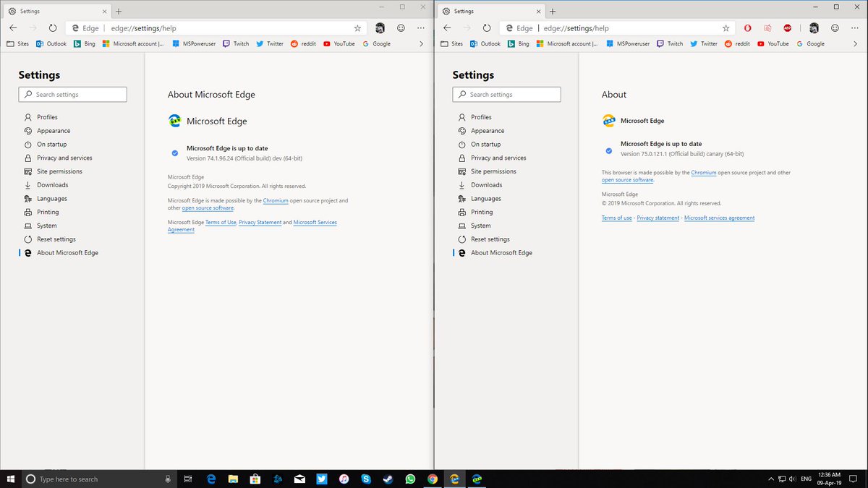
Task: Click the profile avatar icon in the left toolbar
Action: [x=380, y=27]
